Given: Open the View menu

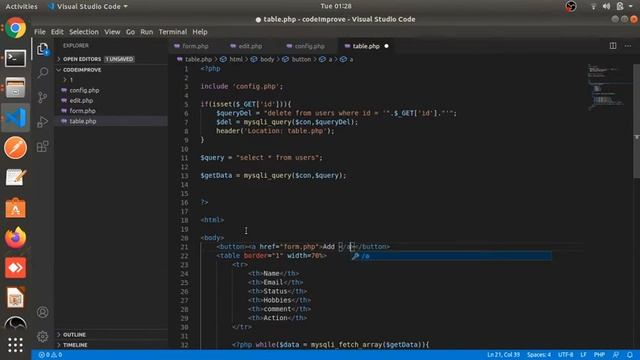Looking at the screenshot, I should 112,32.
